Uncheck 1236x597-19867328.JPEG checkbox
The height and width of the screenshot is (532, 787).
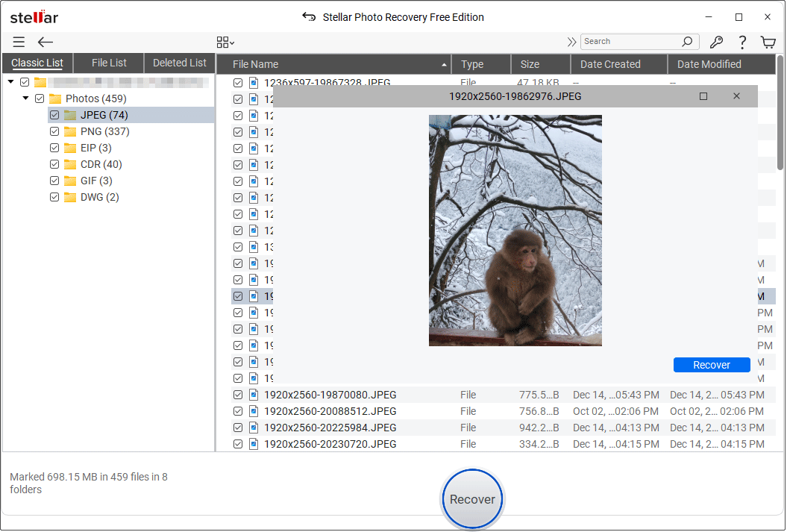(238, 83)
